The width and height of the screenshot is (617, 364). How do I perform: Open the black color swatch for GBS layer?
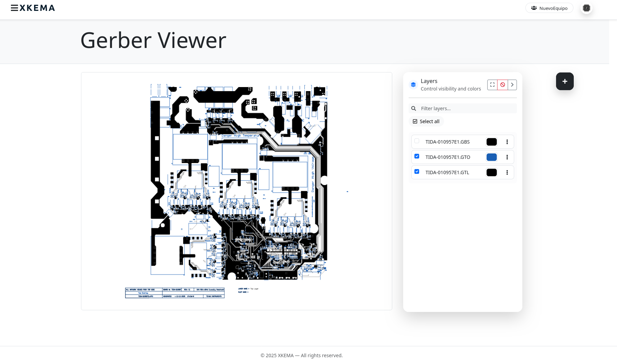point(492,142)
